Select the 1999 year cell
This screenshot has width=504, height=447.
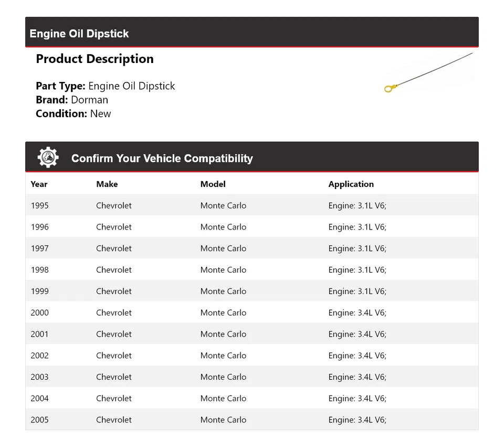click(x=39, y=292)
